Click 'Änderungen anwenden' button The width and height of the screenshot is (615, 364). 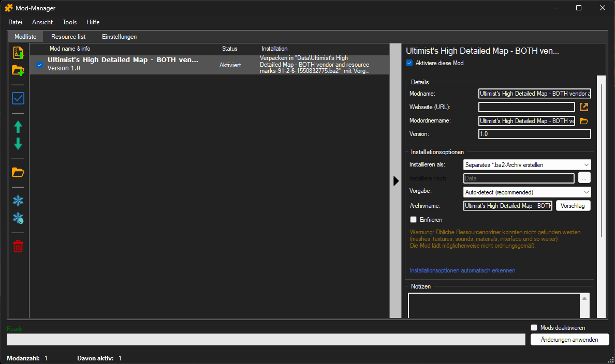pyautogui.click(x=569, y=340)
